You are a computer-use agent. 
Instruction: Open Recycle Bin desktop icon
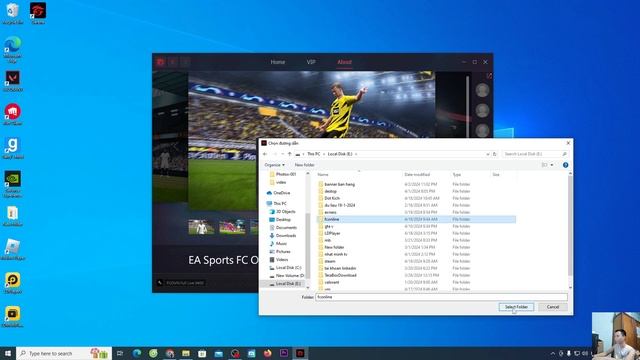click(13, 13)
